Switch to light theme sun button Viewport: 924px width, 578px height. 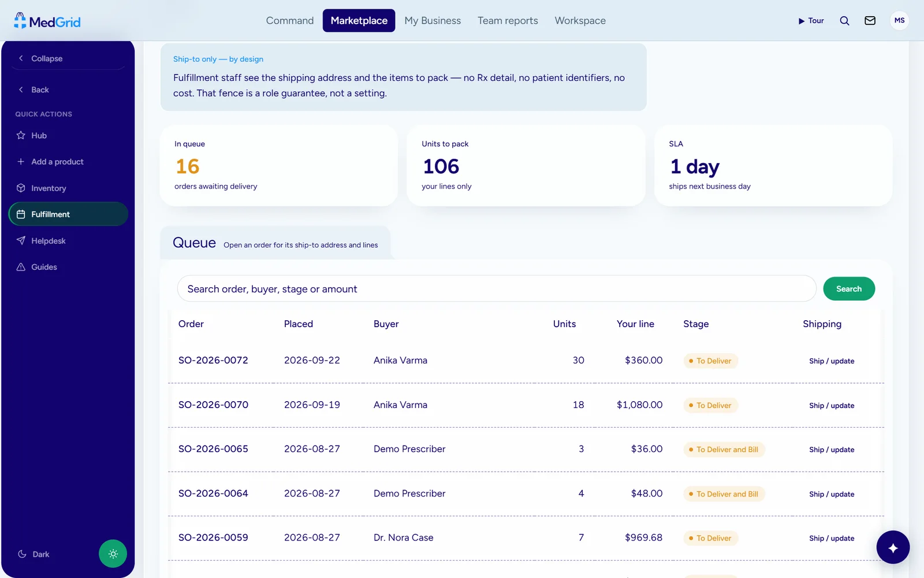pos(113,554)
